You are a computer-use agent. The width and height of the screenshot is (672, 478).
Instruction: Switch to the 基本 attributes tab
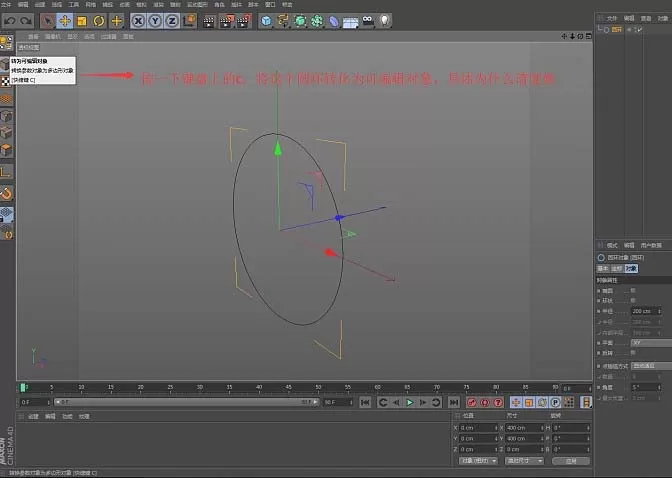point(603,268)
